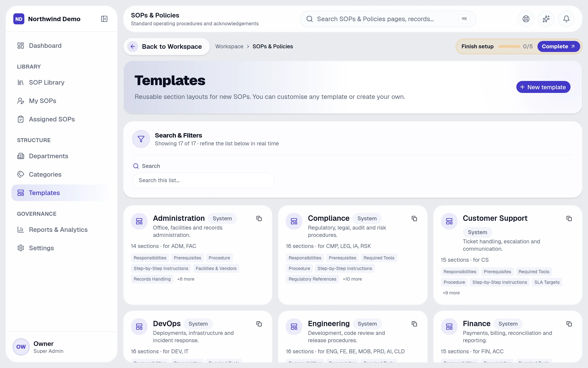The height and width of the screenshot is (368, 588).
Task: Click the global search magnifier icon
Action: point(310,19)
